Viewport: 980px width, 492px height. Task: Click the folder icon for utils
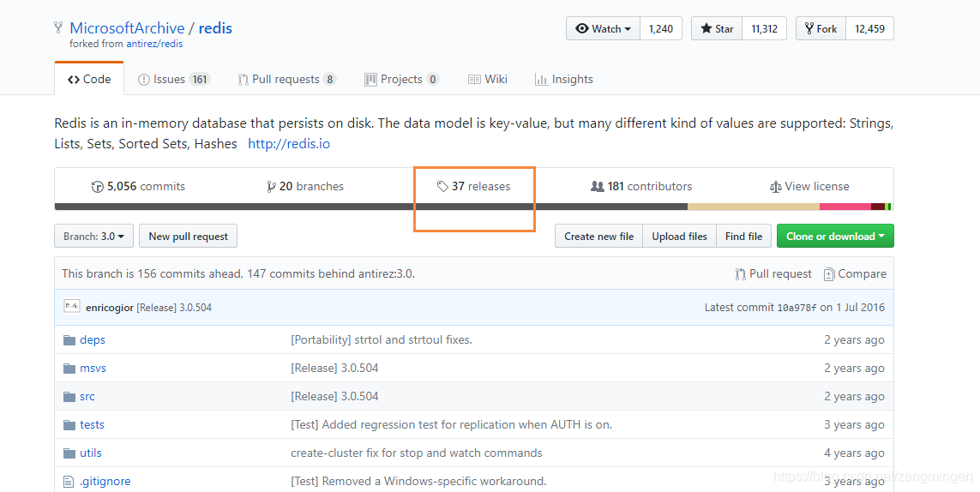click(x=69, y=453)
